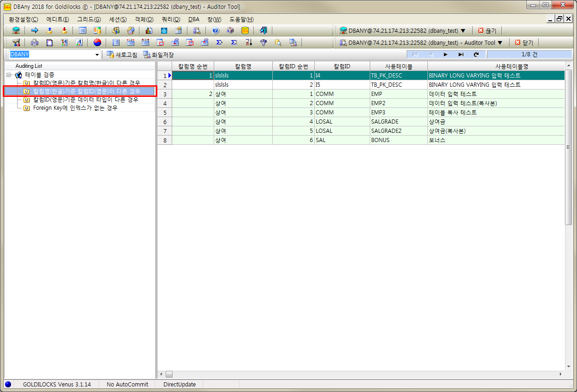The width and height of the screenshot is (577, 392).
Task: Open the orange DBA cylinder icon
Action: [245, 30]
